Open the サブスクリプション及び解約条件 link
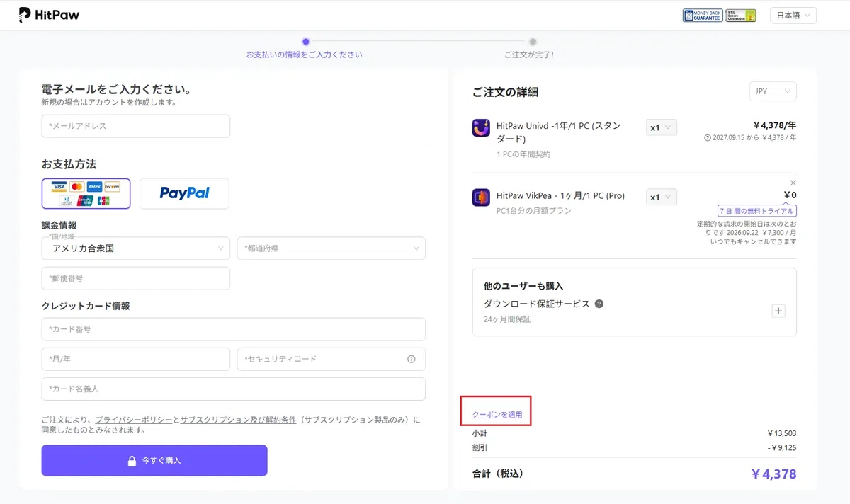This screenshot has width=850, height=504. pos(238,420)
